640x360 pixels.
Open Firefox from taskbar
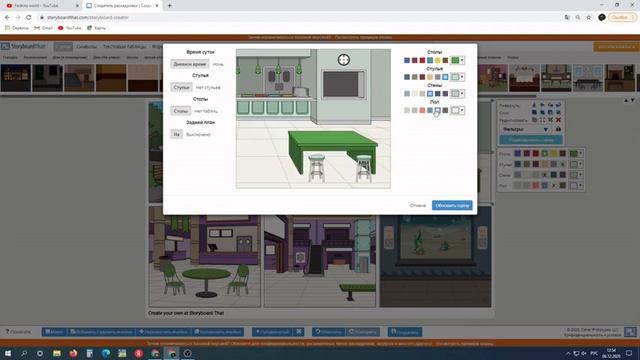point(73,353)
